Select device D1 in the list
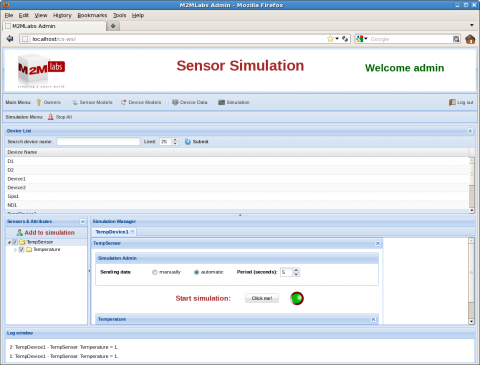Screen dimensions: 480x365 pos(237,161)
